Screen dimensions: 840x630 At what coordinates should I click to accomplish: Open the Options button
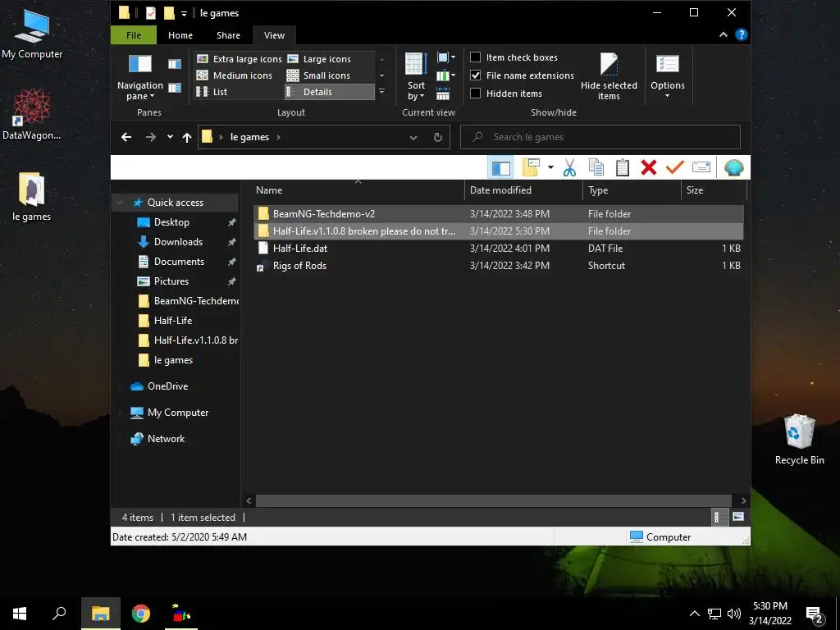tap(667, 76)
